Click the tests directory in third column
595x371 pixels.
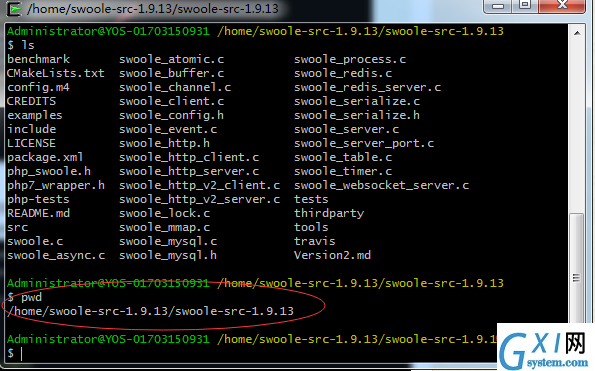pos(311,199)
